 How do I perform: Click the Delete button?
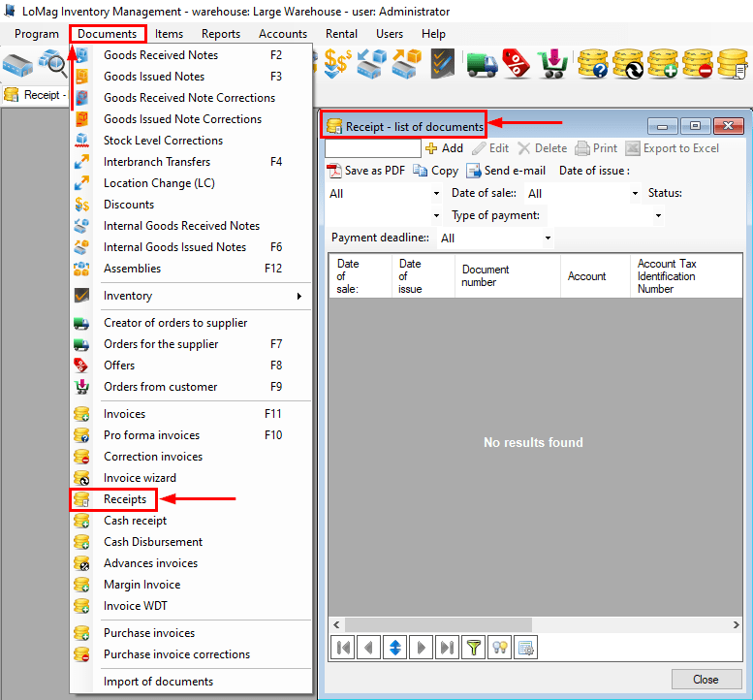(x=542, y=148)
